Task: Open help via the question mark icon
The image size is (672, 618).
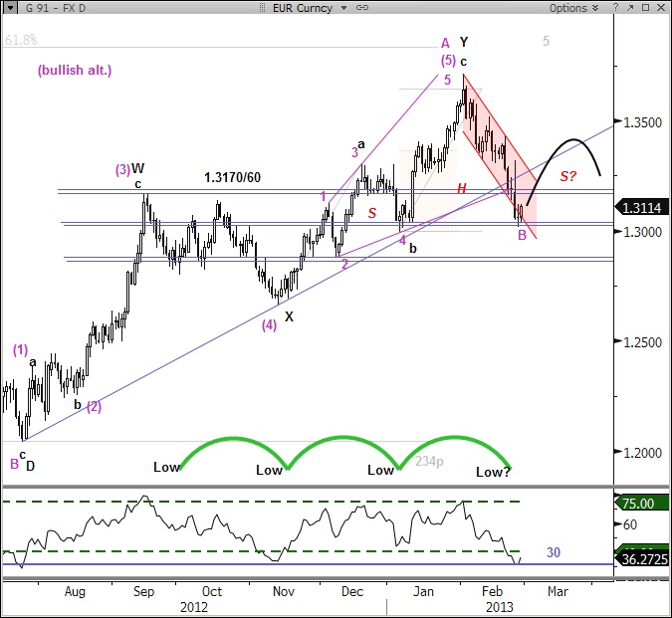Action: point(617,8)
